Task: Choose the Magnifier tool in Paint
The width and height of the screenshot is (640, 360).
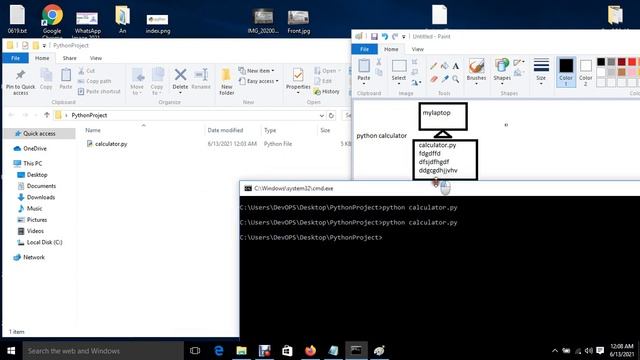Action: (456, 79)
